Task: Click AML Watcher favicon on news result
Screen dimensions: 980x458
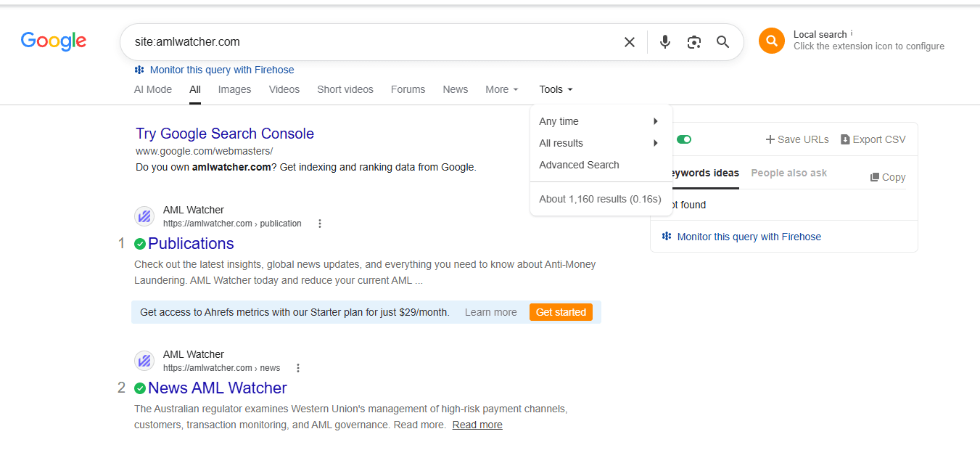Action: coord(144,361)
